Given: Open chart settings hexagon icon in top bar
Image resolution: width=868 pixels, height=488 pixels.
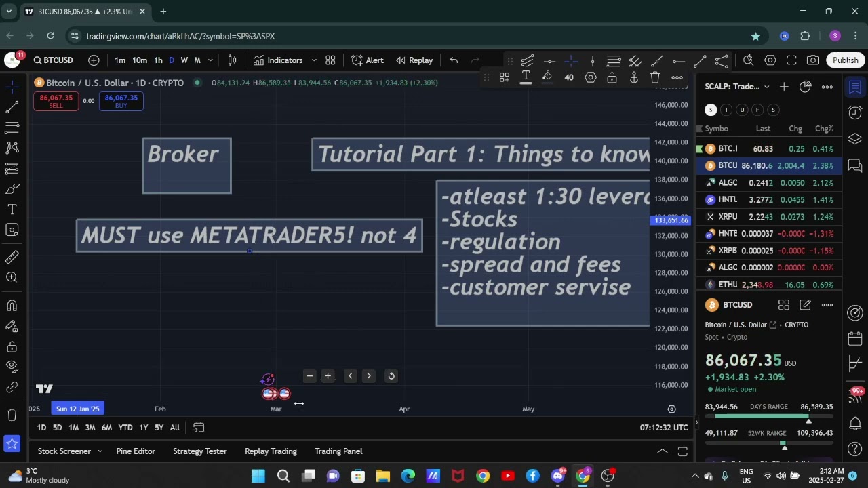Looking at the screenshot, I should tap(770, 60).
